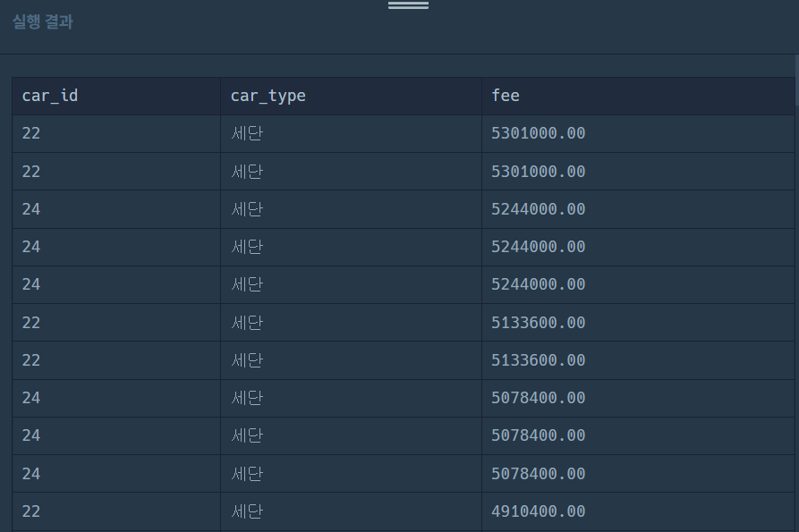
Task: Select the first 5244000.00 fee cell
Action: 538,209
